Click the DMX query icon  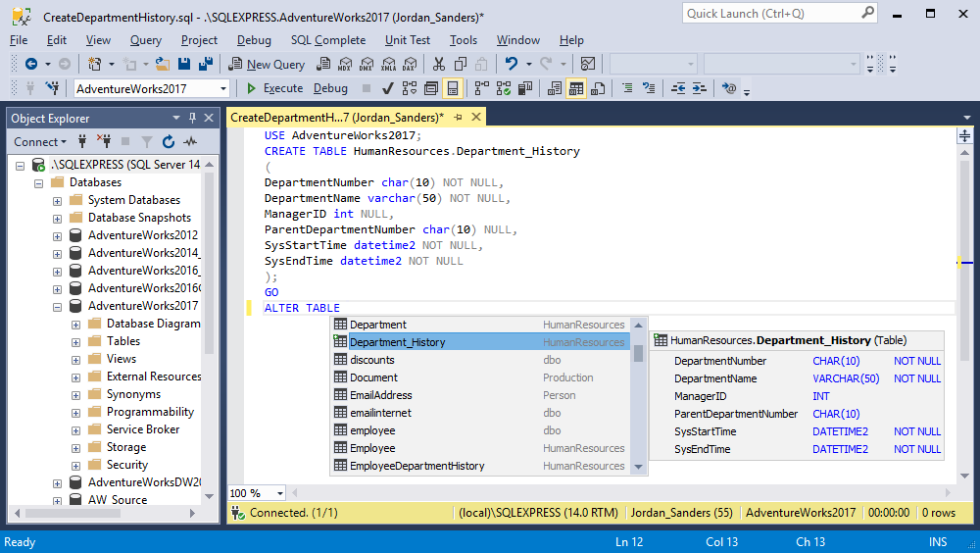(367, 64)
